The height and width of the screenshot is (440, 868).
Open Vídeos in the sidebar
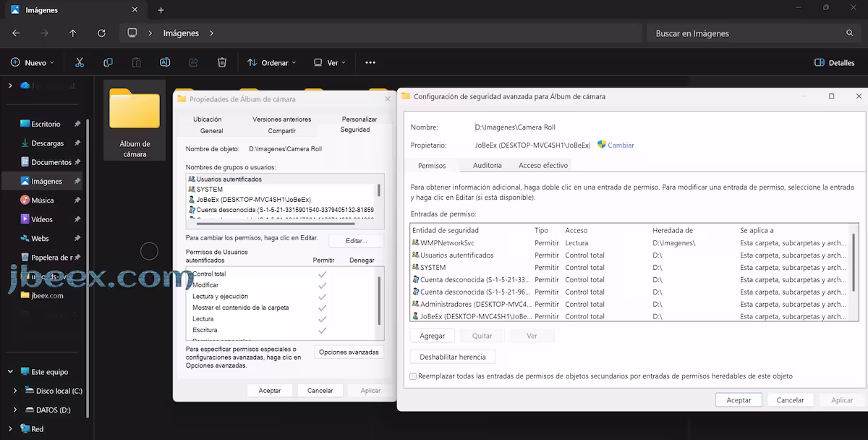coord(41,219)
